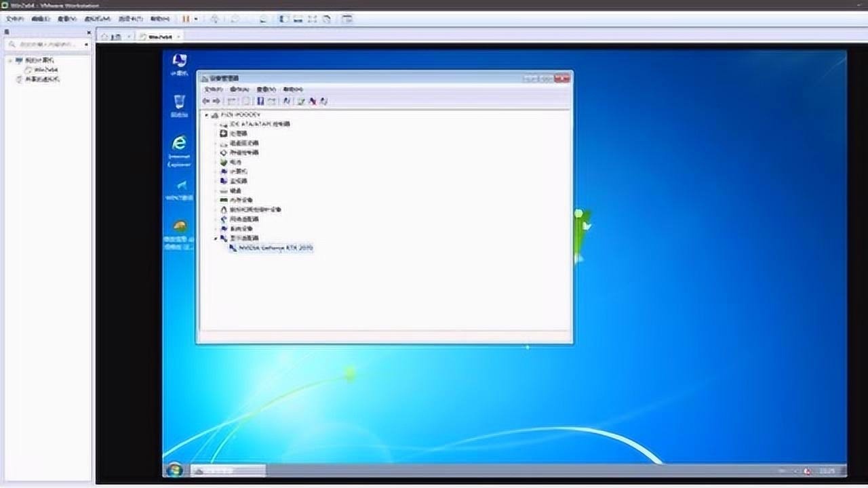This screenshot has height=488, width=868.
Task: Select the 计算机 computer category row
Action: pyautogui.click(x=234, y=172)
